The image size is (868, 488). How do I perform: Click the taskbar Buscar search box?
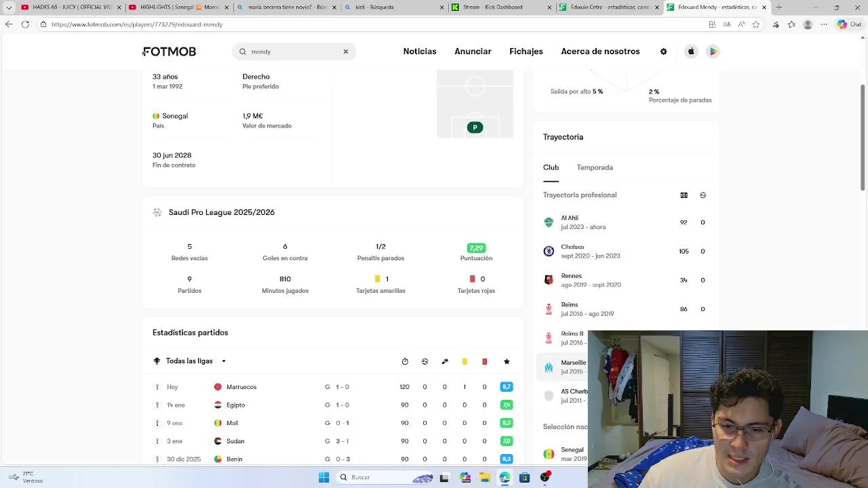point(385,477)
